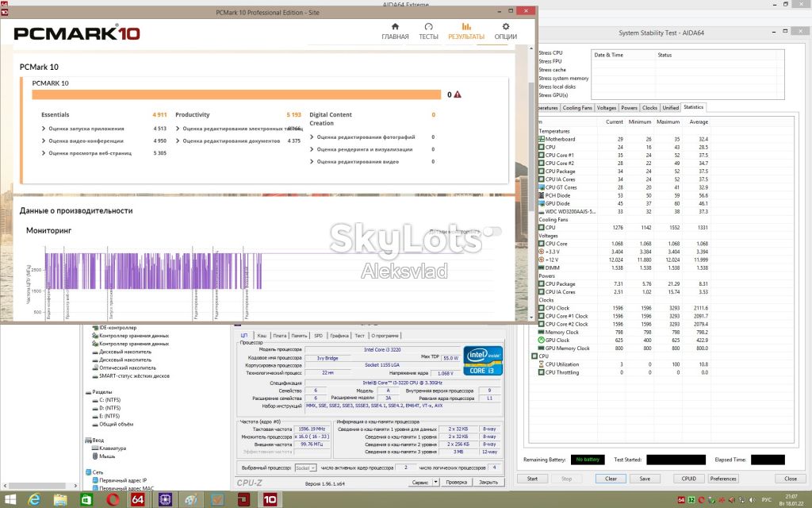Image resolution: width=812 pixels, height=508 pixels.
Task: Open File Explorer from the taskbar
Action: click(x=60, y=499)
